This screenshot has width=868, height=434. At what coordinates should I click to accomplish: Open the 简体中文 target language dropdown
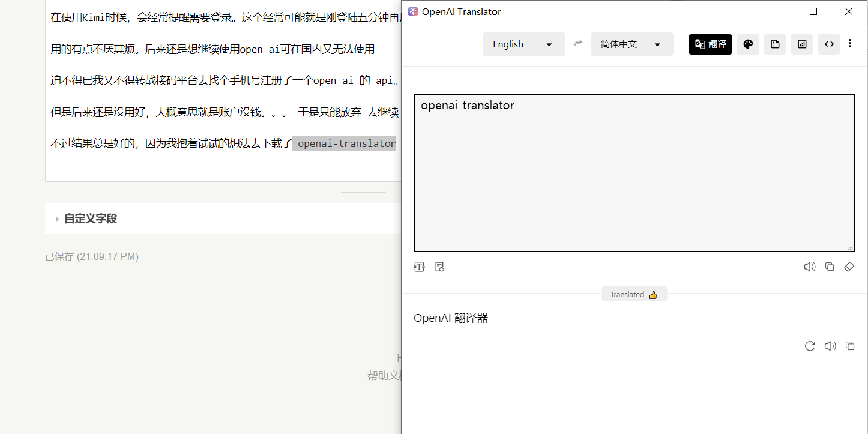pyautogui.click(x=631, y=44)
